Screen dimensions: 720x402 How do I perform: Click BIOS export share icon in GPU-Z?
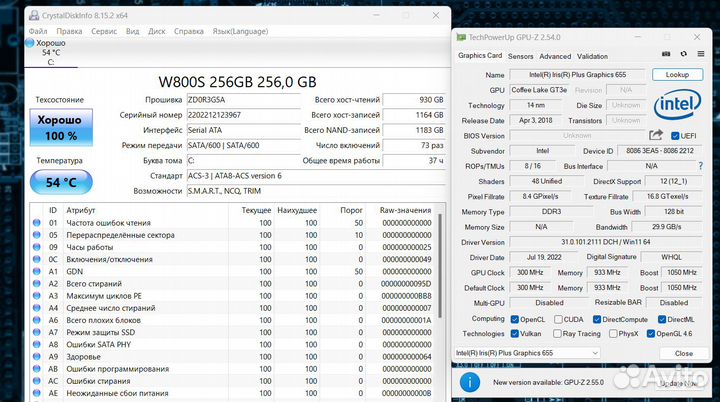(x=656, y=135)
